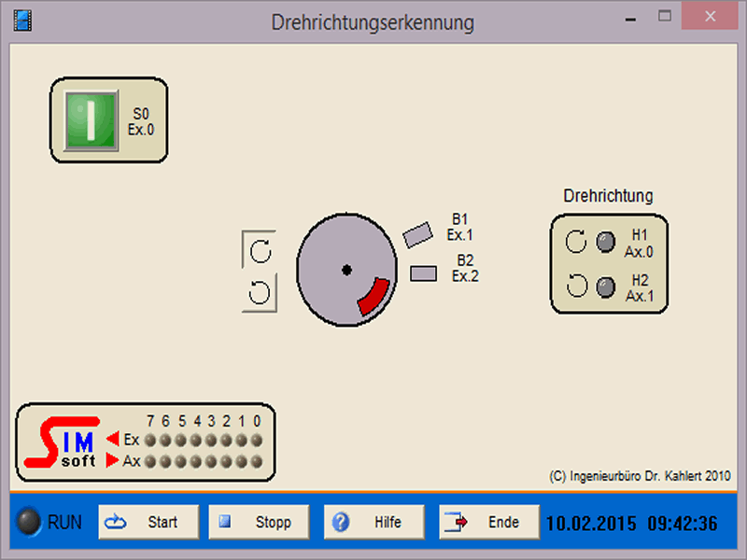The height and width of the screenshot is (560, 747).
Task: Click the red segment on the disk
Action: (x=372, y=297)
